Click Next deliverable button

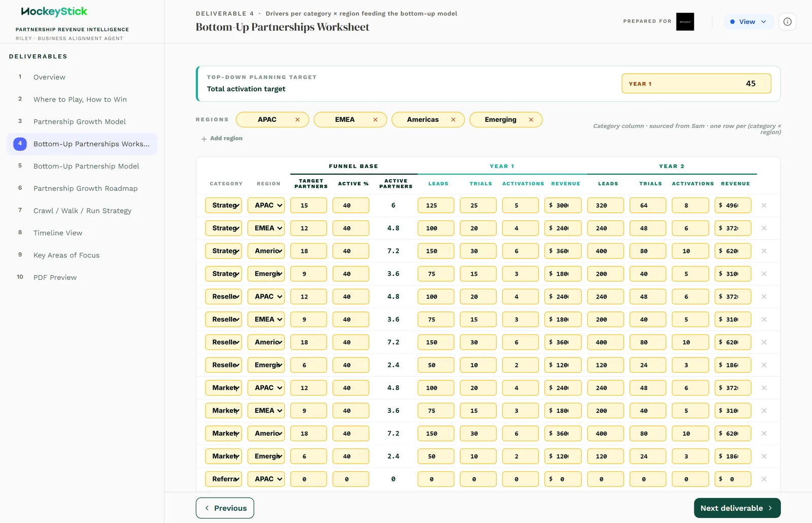tap(737, 508)
